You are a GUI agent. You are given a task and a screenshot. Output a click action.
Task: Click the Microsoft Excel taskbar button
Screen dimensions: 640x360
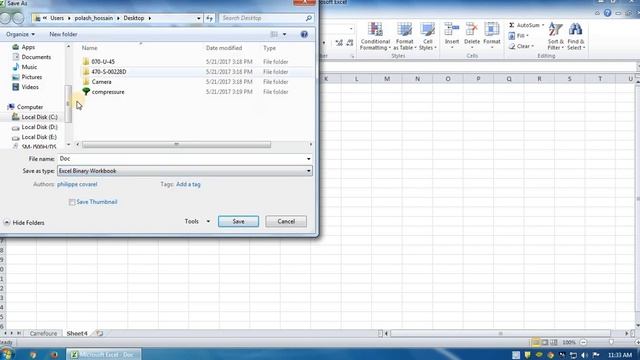(104, 355)
